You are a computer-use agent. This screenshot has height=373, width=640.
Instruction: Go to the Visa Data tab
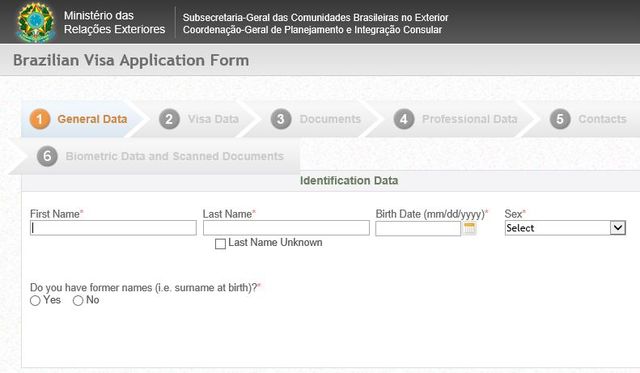(213, 119)
